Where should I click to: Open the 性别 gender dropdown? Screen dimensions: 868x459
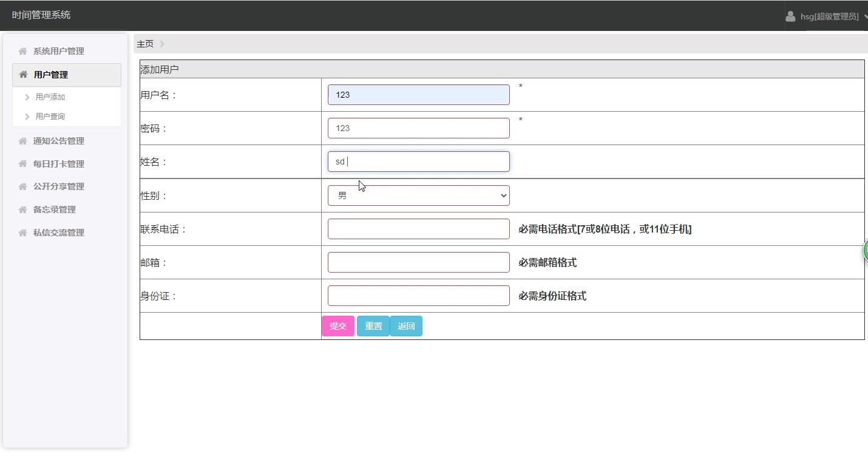419,195
